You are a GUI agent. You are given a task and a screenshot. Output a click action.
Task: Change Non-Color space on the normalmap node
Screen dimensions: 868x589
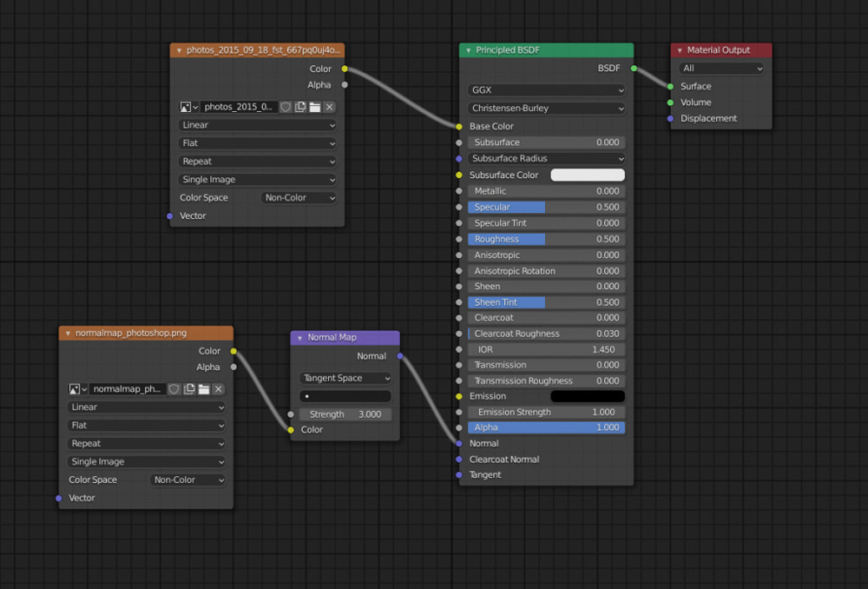coord(187,480)
